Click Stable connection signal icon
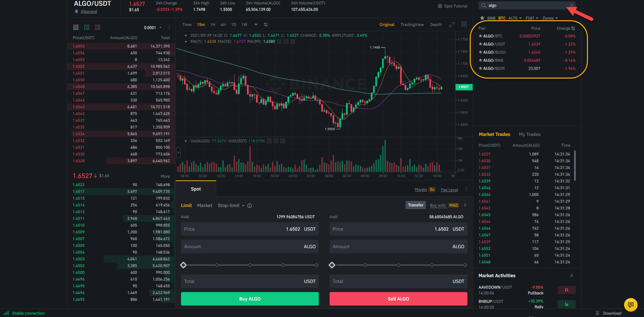Screen dimensions: 644x317 6,313
